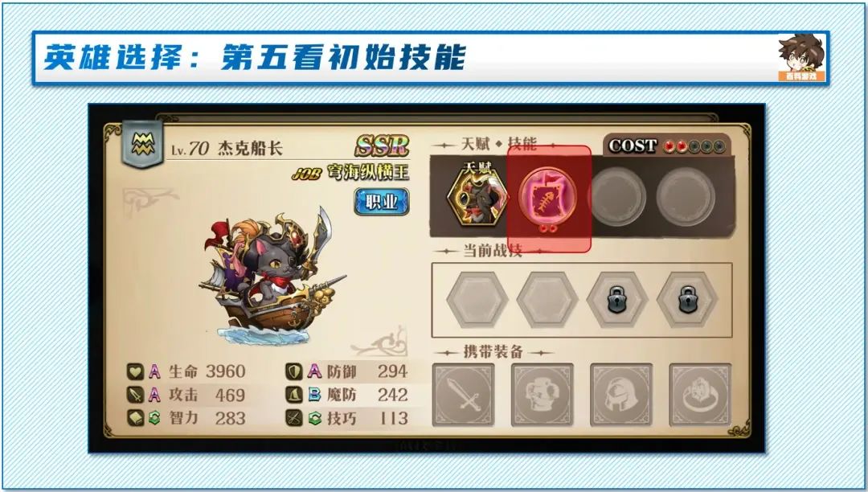
Task: Tap the second locked battle skill slot
Action: (x=687, y=301)
